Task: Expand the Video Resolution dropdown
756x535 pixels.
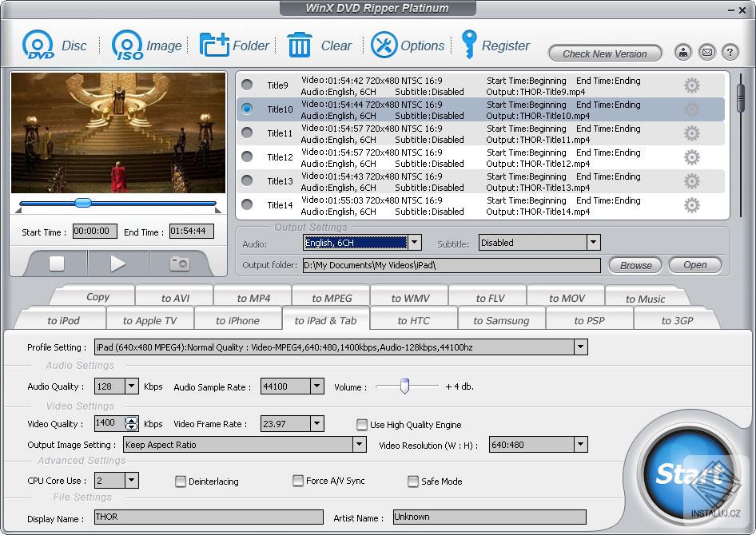Action: (581, 445)
